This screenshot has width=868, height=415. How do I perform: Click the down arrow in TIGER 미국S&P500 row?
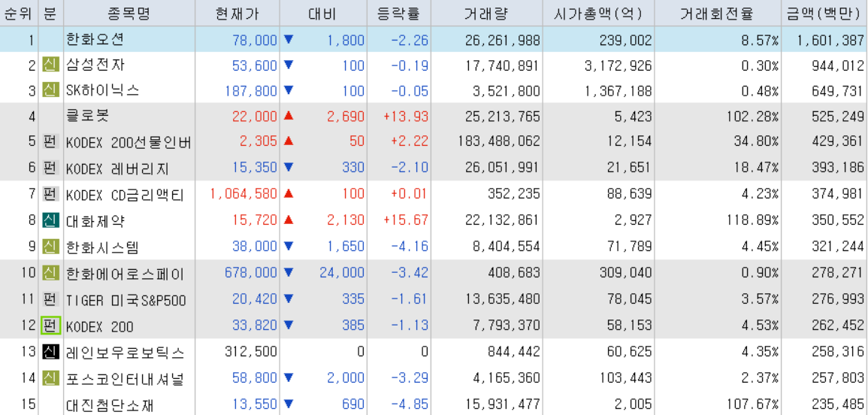[288, 299]
